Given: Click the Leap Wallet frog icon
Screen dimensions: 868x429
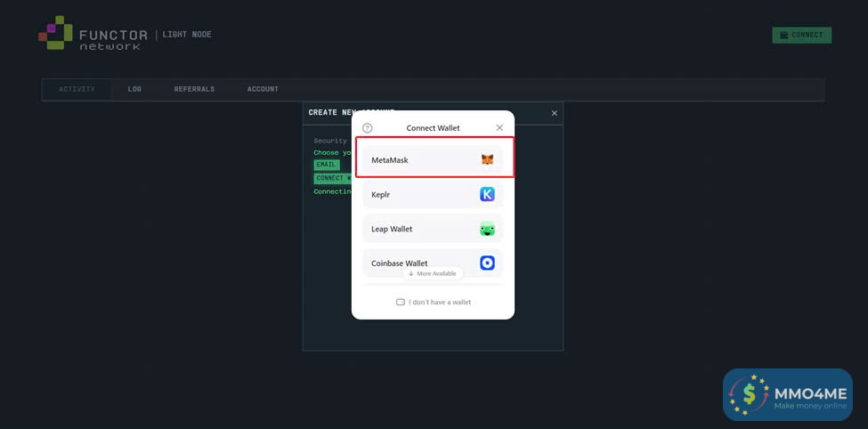Looking at the screenshot, I should (x=487, y=229).
